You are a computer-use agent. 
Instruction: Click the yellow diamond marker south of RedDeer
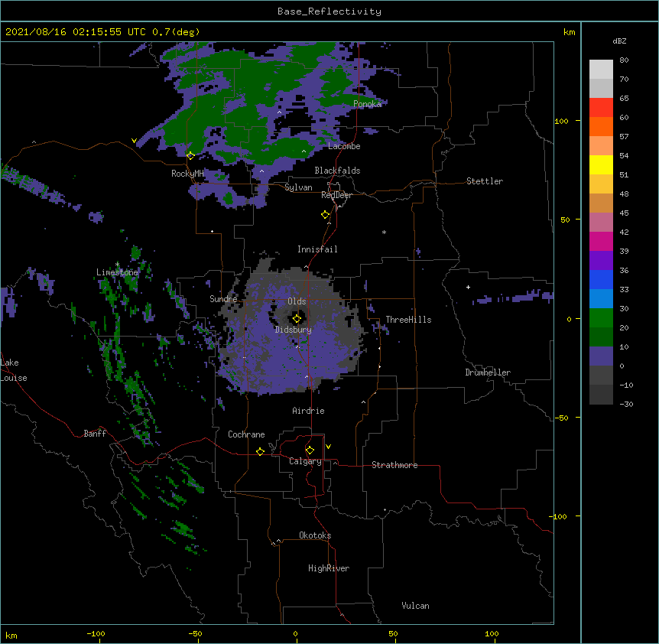click(325, 215)
